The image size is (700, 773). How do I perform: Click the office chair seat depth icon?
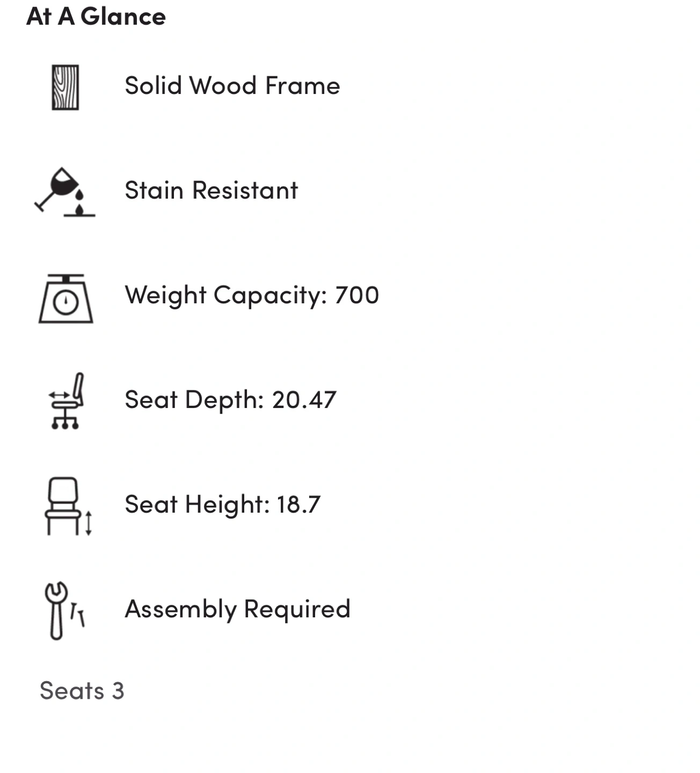[65, 401]
